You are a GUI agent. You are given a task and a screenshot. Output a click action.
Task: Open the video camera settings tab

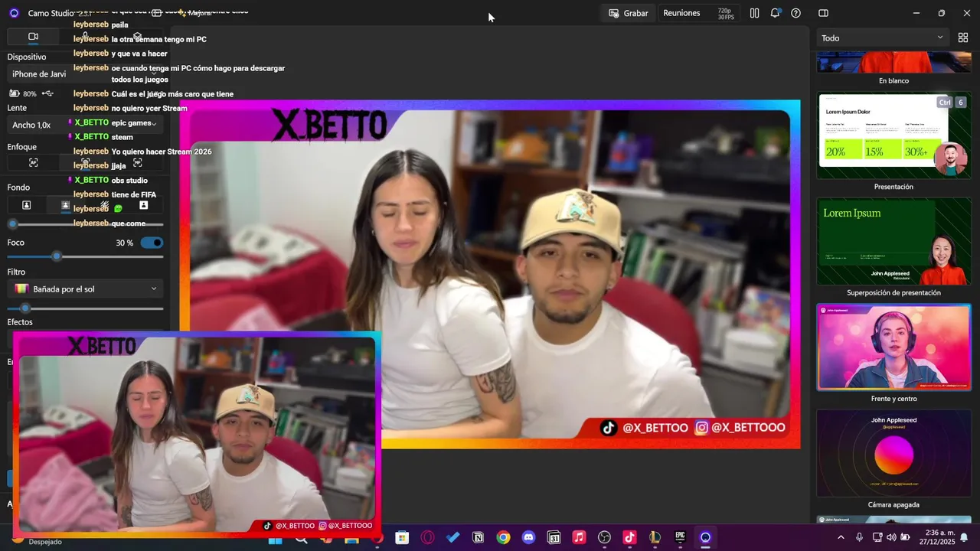pos(33,36)
